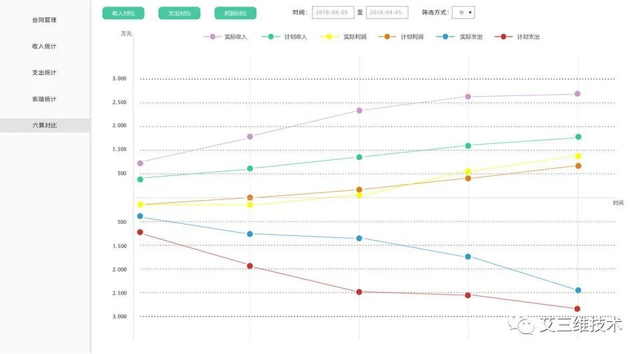644x354 pixels.
Task: Go to 收入统计 in the sidebar
Action: coord(45,47)
